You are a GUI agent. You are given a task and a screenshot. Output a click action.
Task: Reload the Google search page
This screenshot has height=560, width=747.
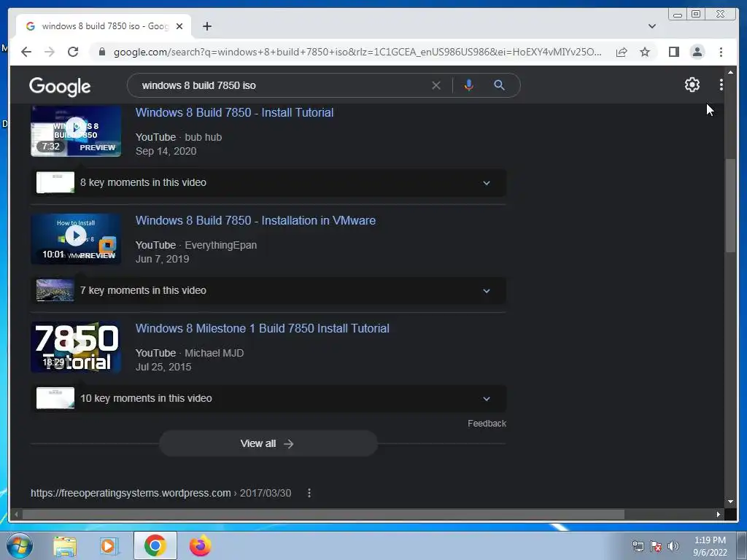pos(73,52)
